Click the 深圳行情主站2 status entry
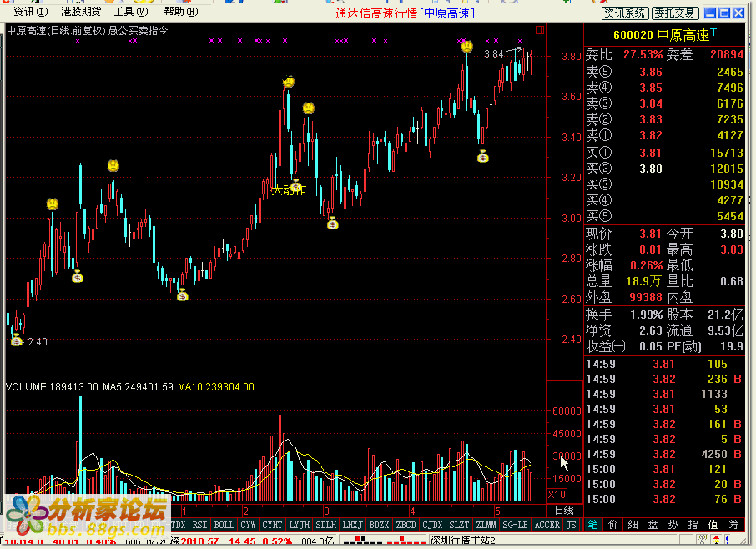This screenshot has width=756, height=549. (463, 541)
